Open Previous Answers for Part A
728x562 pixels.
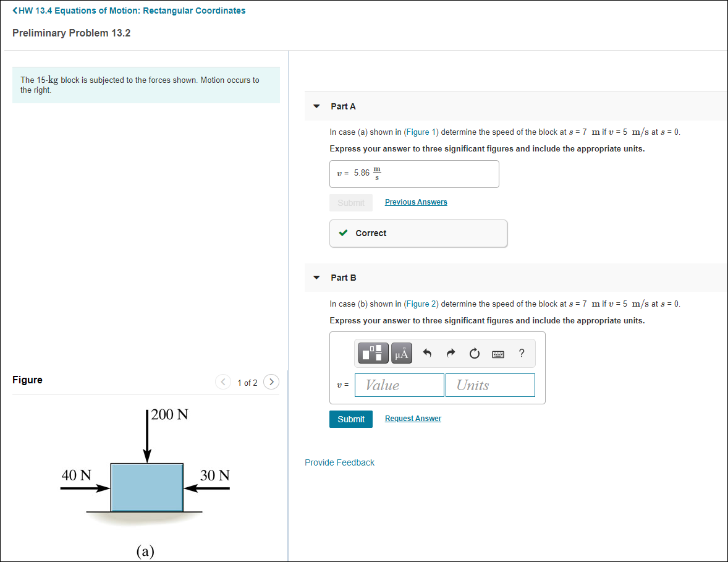(415, 202)
